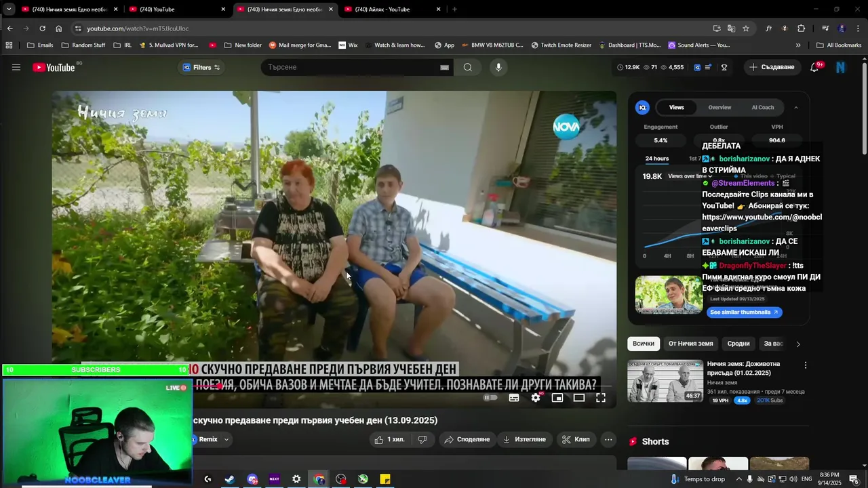The image size is (868, 488).
Task: Open the YouTube hamburger guide menu
Action: click(x=16, y=67)
